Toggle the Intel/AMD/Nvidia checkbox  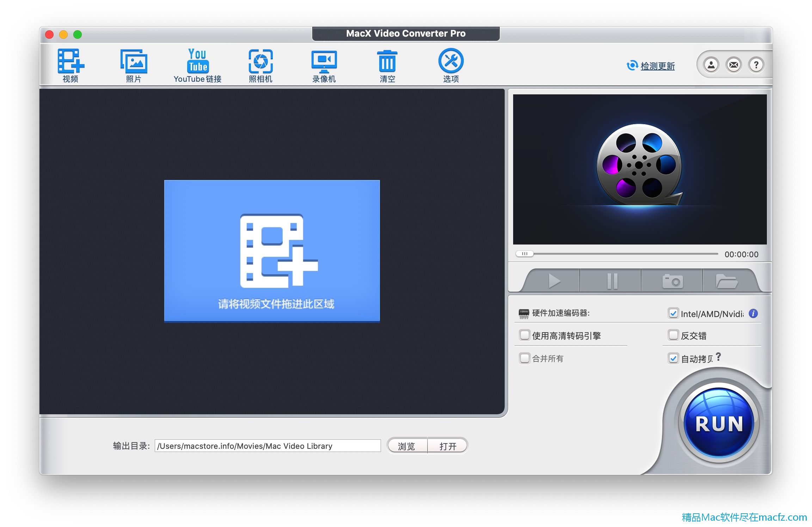[x=673, y=313]
